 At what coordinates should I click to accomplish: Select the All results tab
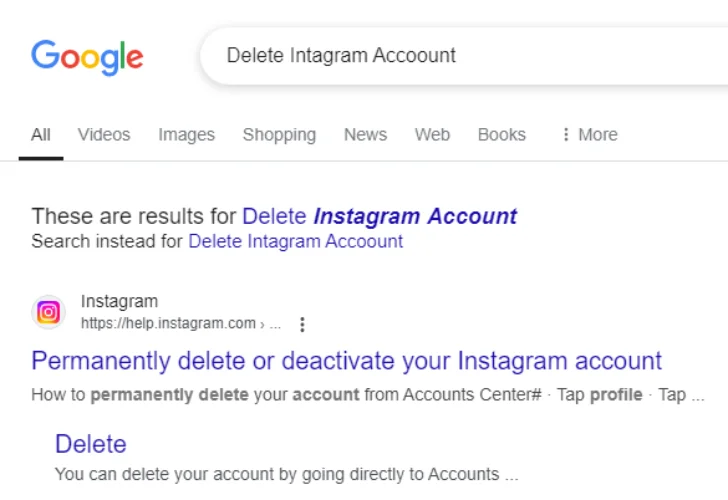point(41,135)
